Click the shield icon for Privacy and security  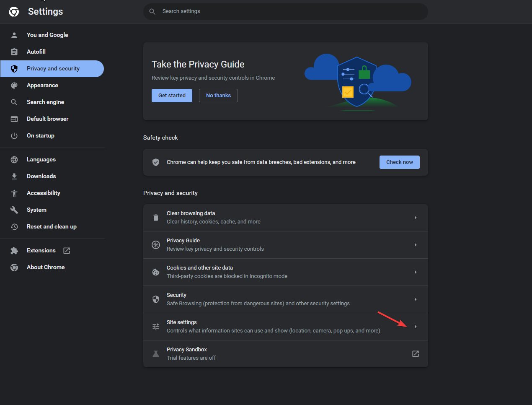pyautogui.click(x=14, y=69)
